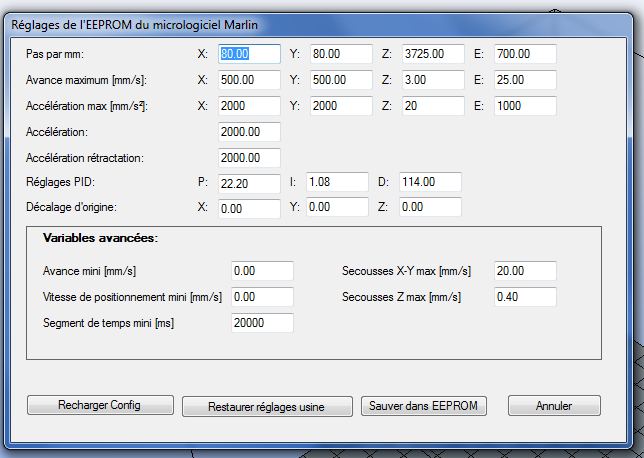
Task: Click the Avance maximum [mm/s] label
Action: click(x=86, y=80)
